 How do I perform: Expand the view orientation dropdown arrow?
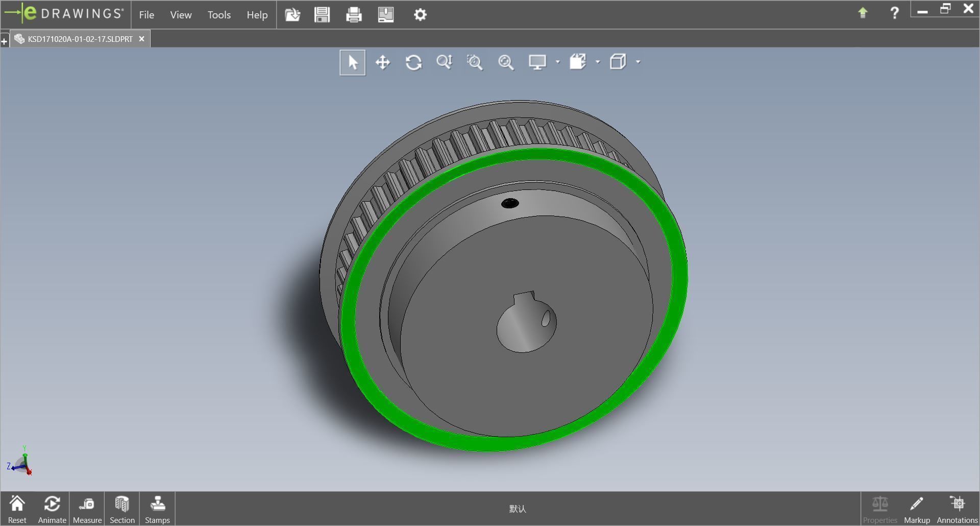(598, 62)
